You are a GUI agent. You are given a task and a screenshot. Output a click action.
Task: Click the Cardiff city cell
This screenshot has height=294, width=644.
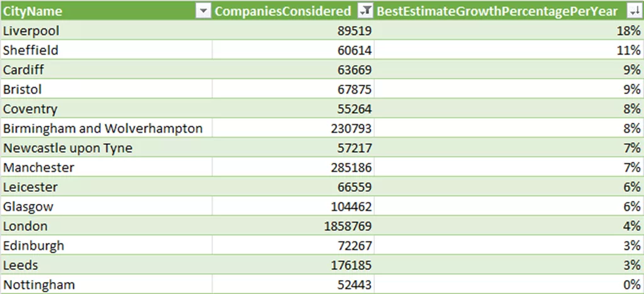tap(106, 70)
